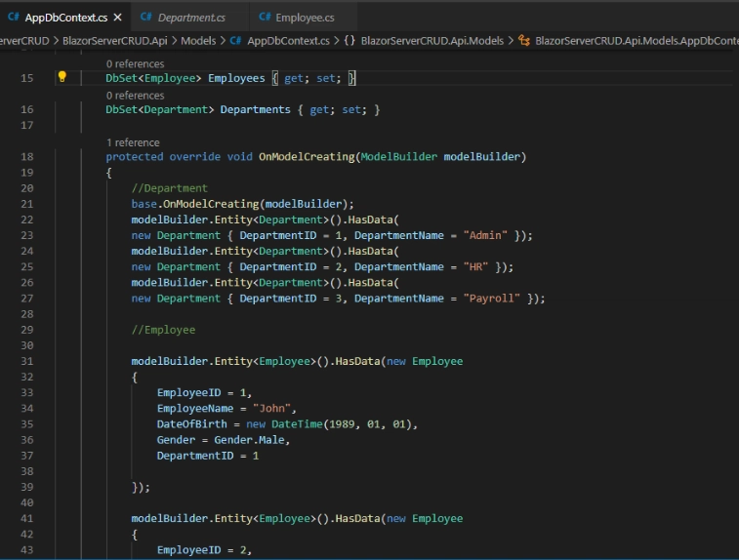
Task: Click the '1 reference' CodeLens above OnModelCreating
Action: 133,142
